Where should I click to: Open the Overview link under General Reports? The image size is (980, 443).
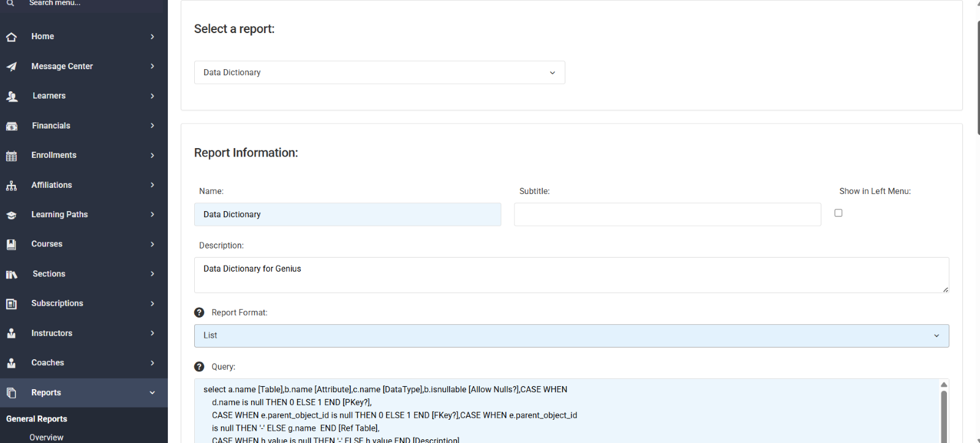point(47,437)
